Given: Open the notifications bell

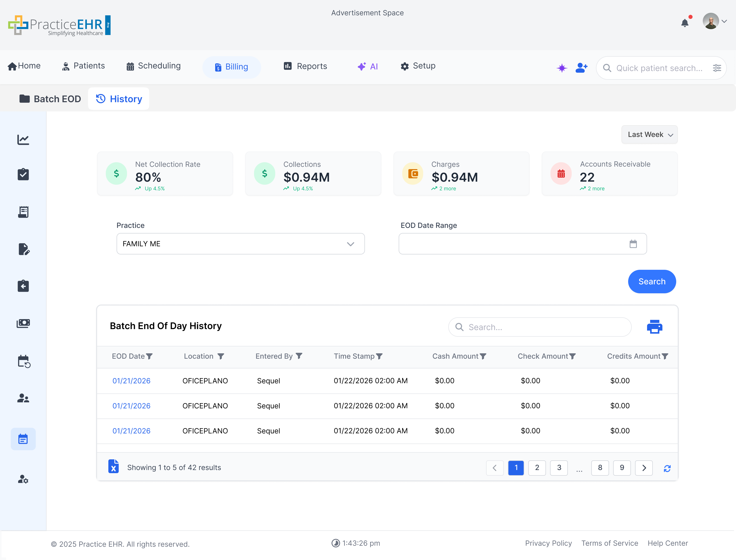Looking at the screenshot, I should 685,23.
